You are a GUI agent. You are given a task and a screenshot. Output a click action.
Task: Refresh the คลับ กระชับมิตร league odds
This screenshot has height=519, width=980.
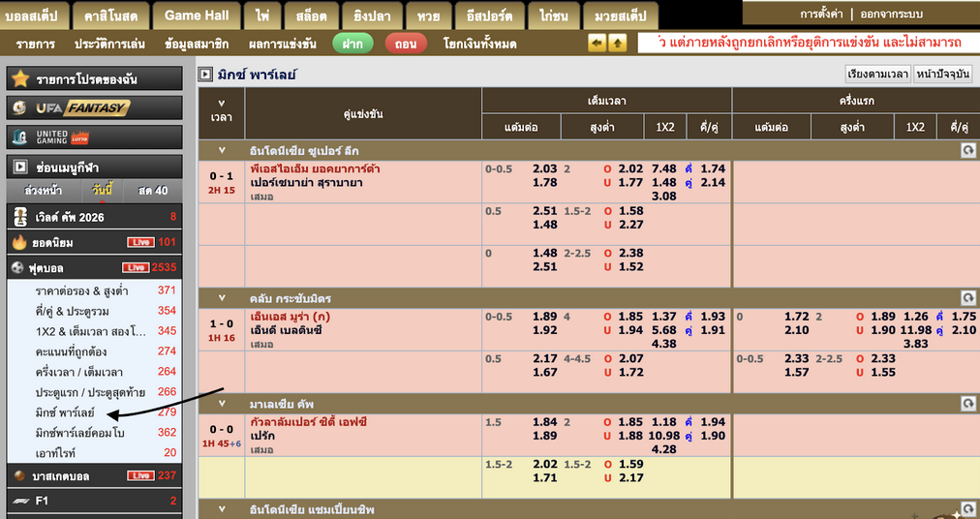(x=966, y=297)
